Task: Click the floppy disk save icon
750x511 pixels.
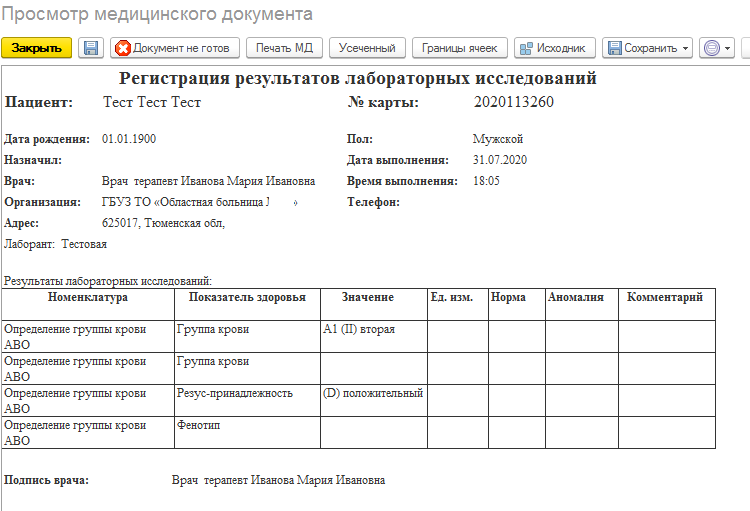Action: 91,48
